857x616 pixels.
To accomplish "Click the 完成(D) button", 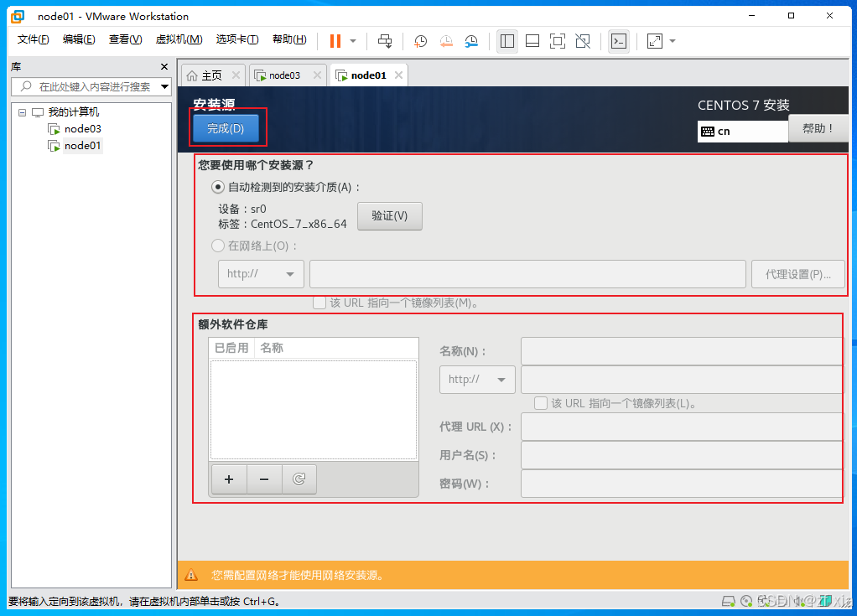I will coord(226,128).
